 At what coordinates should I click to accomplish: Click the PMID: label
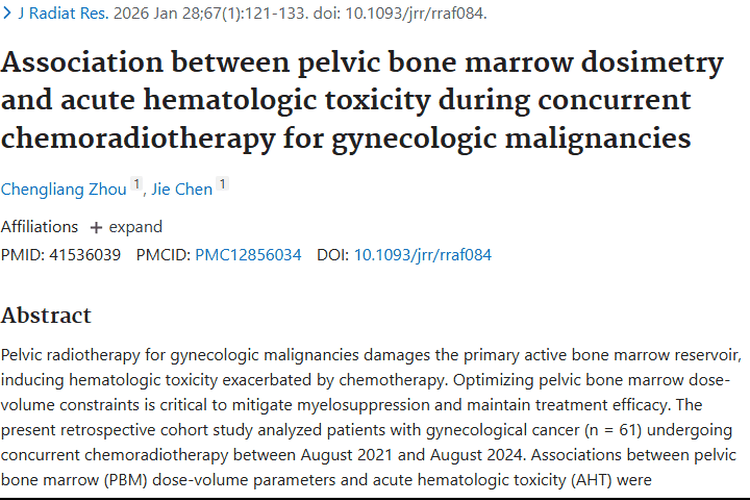coord(22,255)
